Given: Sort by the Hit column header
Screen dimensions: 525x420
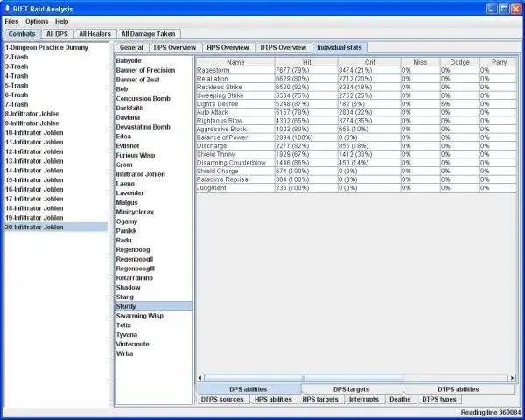Looking at the screenshot, I should (x=307, y=62).
